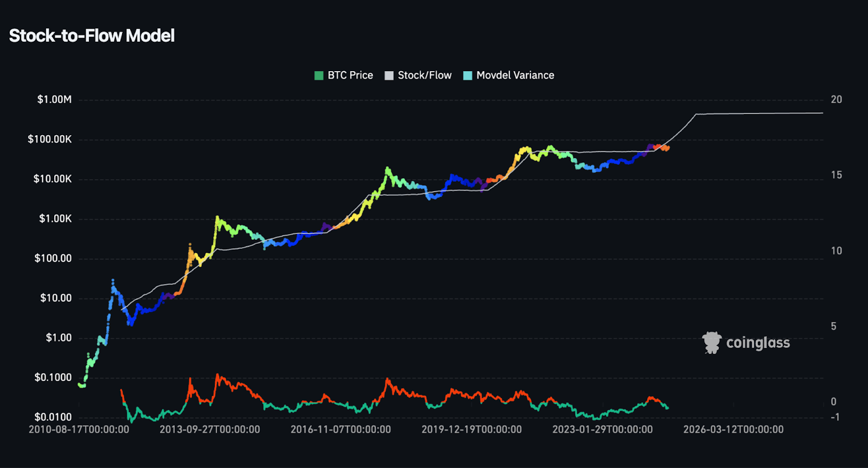This screenshot has width=868, height=468.
Task: Click the $100.00K y-axis label
Action: [x=50, y=140]
